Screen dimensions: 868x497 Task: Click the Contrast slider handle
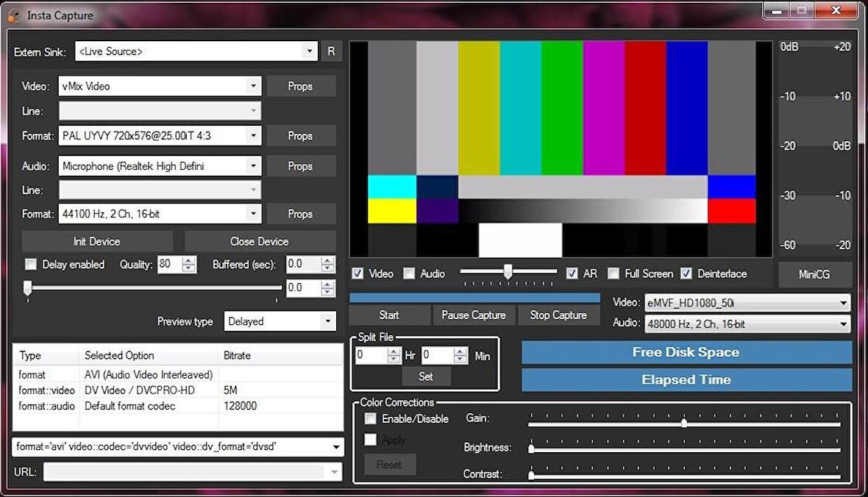coord(531,475)
